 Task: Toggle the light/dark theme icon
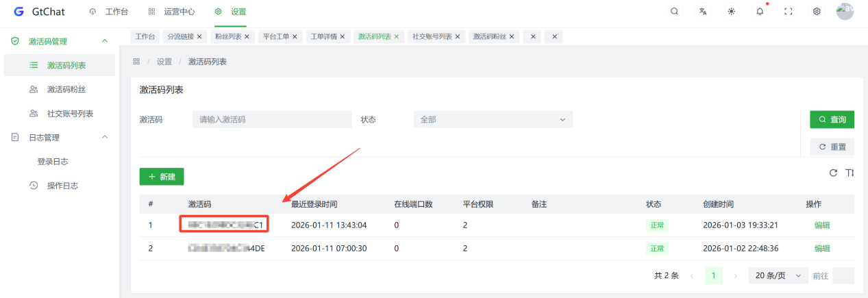pyautogui.click(x=732, y=12)
